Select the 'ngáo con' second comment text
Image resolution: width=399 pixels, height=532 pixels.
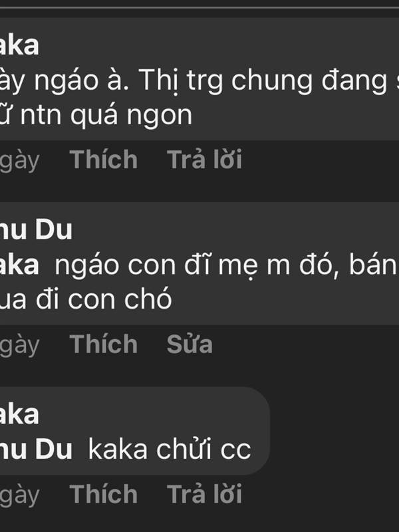point(227,265)
